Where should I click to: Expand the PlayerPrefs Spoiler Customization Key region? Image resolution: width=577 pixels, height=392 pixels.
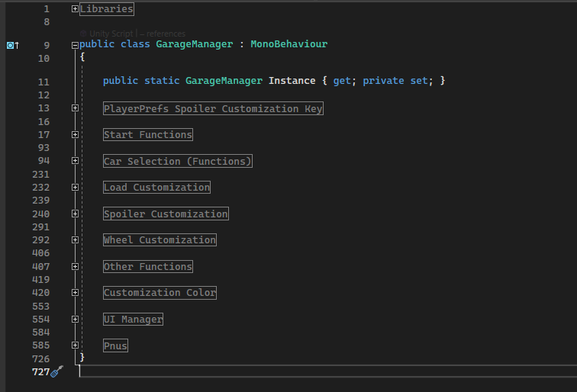pyautogui.click(x=75, y=108)
